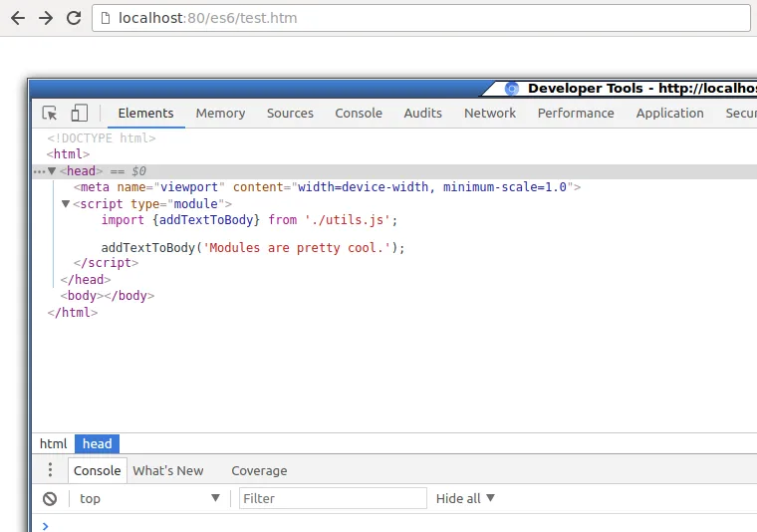Open the top Console tab
The height and width of the screenshot is (532, 757).
coord(359,113)
